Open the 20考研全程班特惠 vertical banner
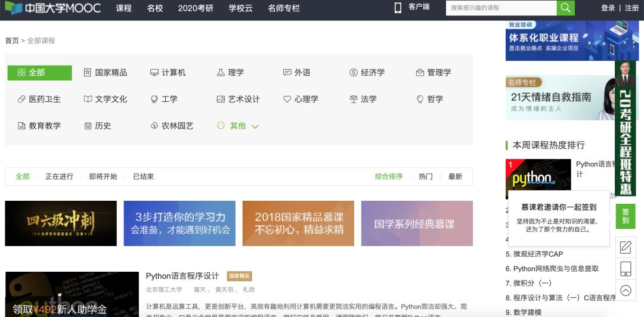Screen dimensions: 644x317 tap(625, 129)
